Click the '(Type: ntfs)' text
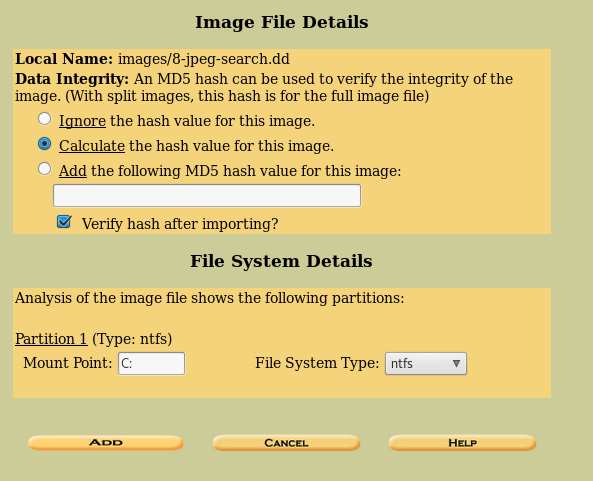The image size is (593, 481). 132,339
